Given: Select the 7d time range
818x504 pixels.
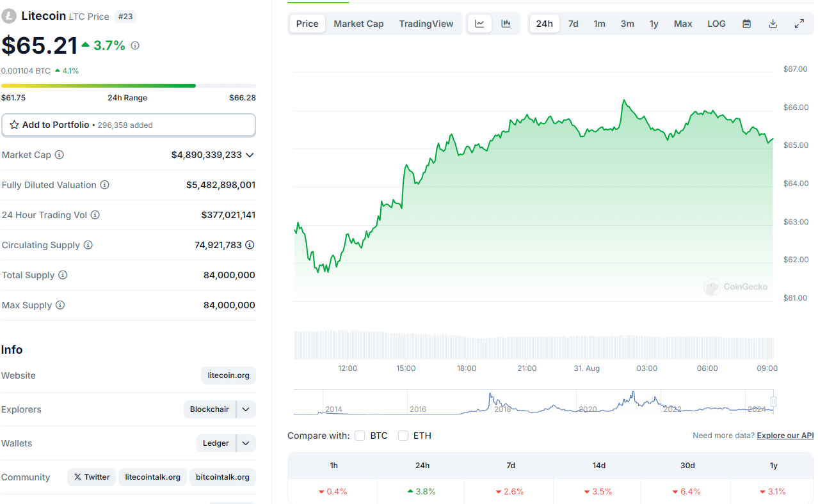Looking at the screenshot, I should pos(573,24).
